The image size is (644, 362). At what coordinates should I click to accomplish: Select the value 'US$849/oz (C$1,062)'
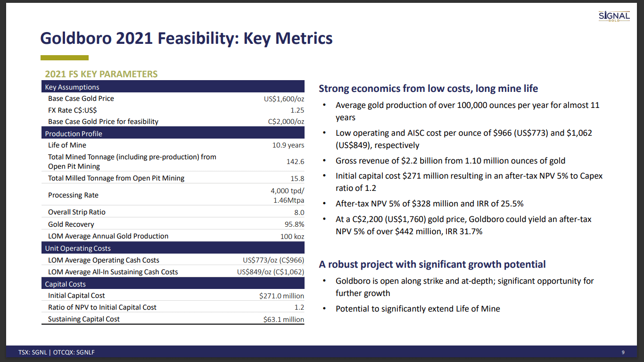pos(271,272)
